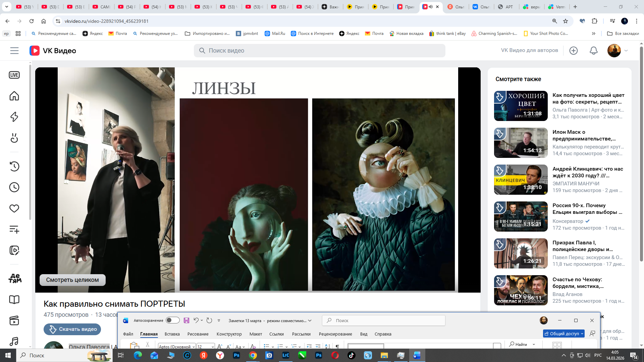644x362 pixels.
Task: Click the plus upload video icon
Action: [574, 51]
